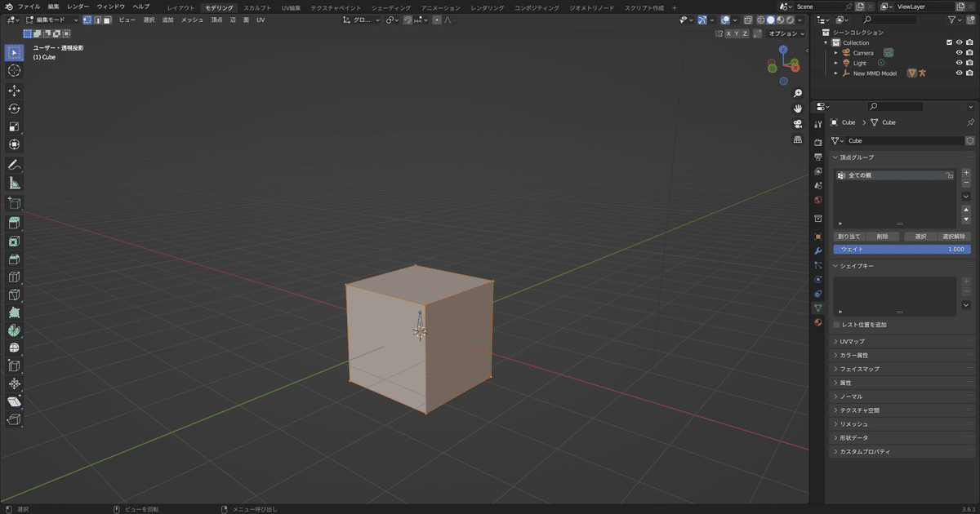Hide New MMD Model via eye icon
Viewport: 980px width, 514px height.
pyautogui.click(x=960, y=73)
